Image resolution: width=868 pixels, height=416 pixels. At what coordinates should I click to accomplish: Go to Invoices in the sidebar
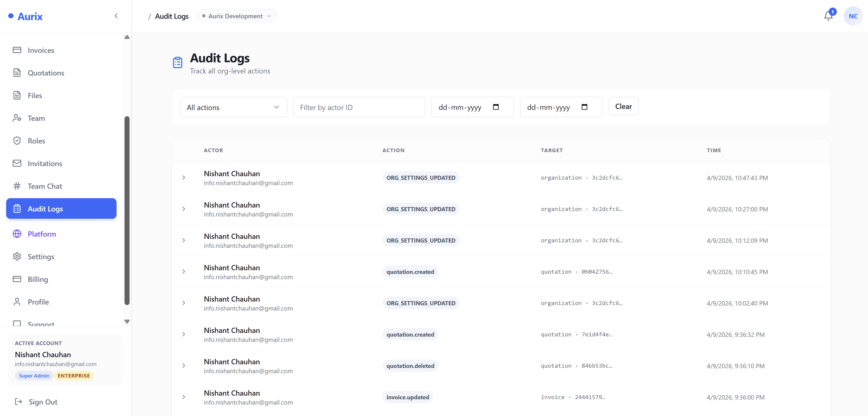coord(61,50)
